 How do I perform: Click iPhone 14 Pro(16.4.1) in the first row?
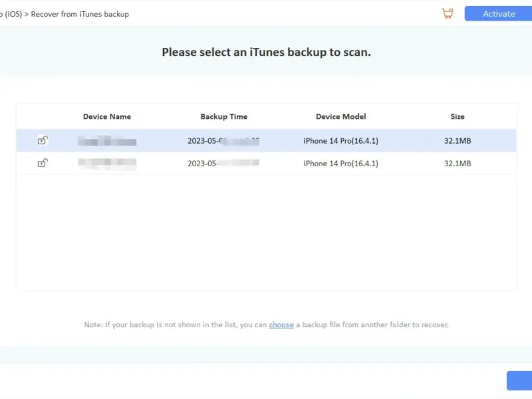pyautogui.click(x=340, y=141)
